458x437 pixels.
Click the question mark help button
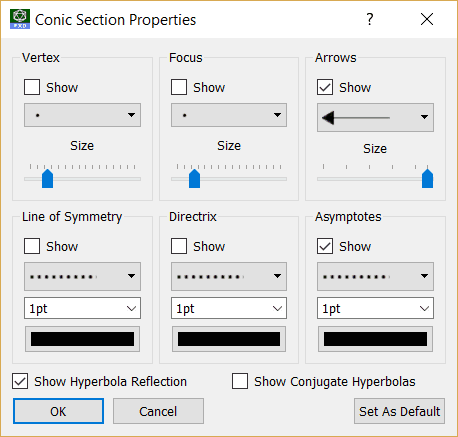pyautogui.click(x=370, y=19)
